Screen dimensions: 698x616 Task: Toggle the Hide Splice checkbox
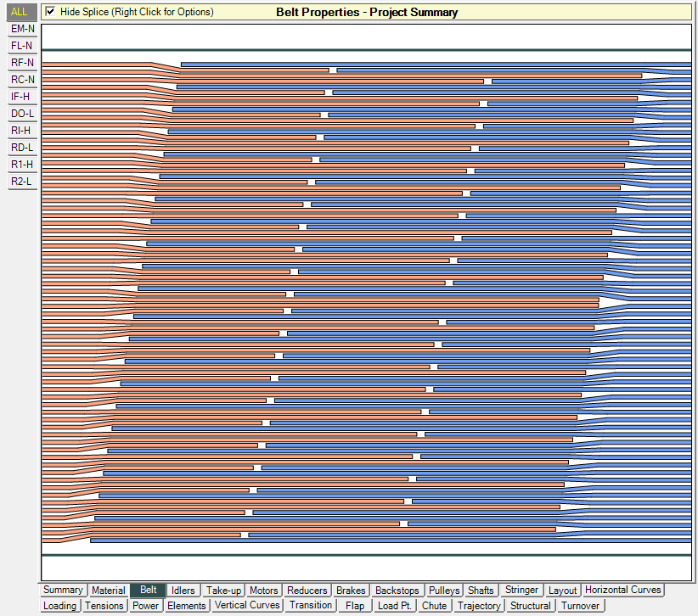51,12
